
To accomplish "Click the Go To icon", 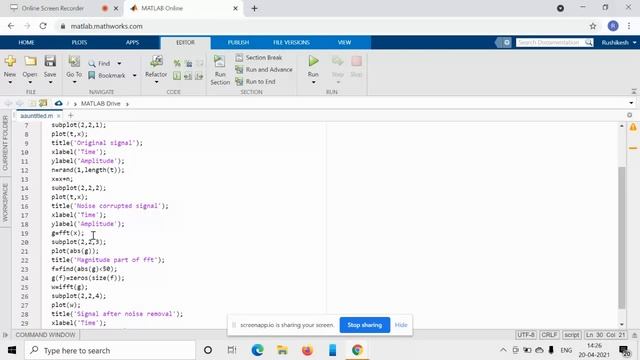I will [x=74, y=61].
